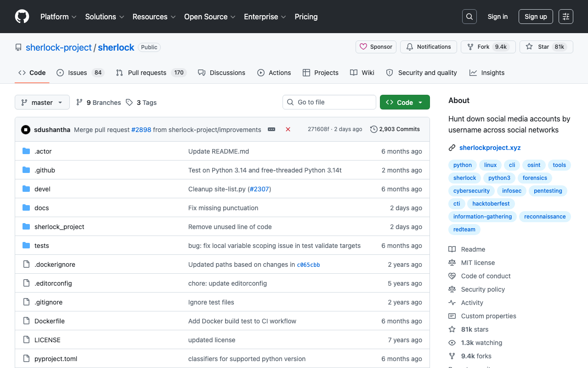Image resolution: width=588 pixels, height=368 pixels.
Task: Open the .actor folder icon
Action: click(26, 151)
